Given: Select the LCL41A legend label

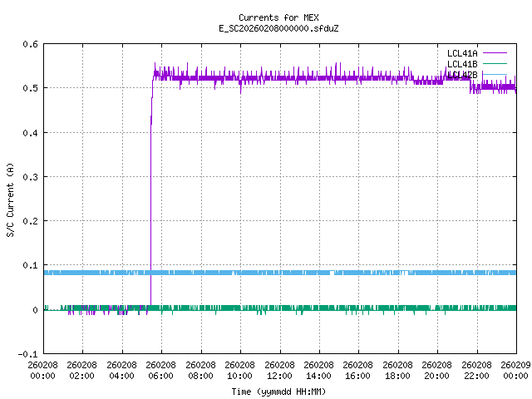Looking at the screenshot, I should pyautogui.click(x=461, y=53).
